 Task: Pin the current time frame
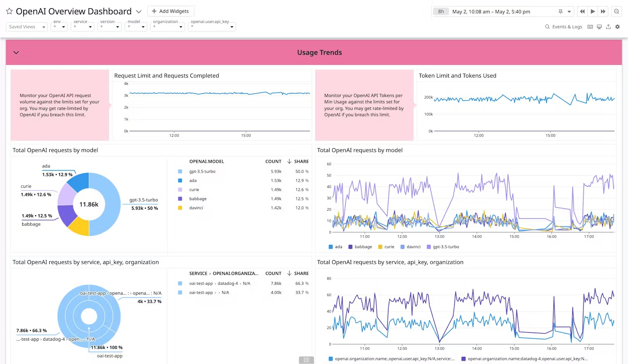point(560,11)
